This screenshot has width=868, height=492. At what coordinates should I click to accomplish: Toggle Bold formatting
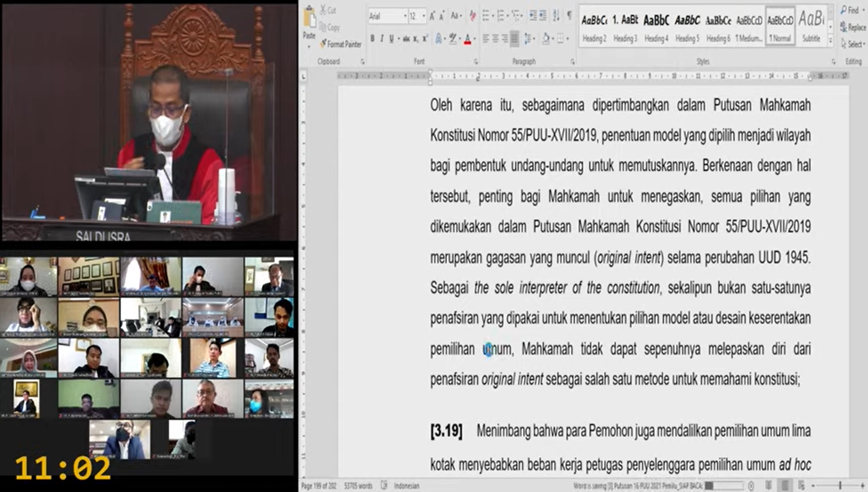pyautogui.click(x=372, y=39)
